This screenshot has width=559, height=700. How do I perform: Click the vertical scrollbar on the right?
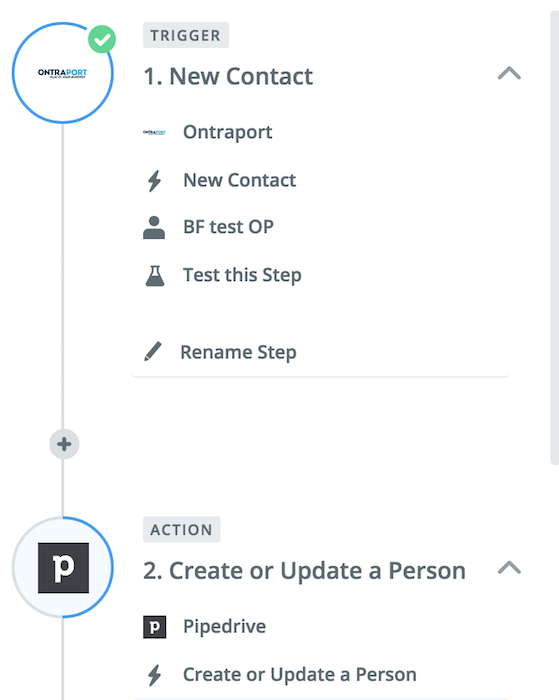click(x=555, y=238)
